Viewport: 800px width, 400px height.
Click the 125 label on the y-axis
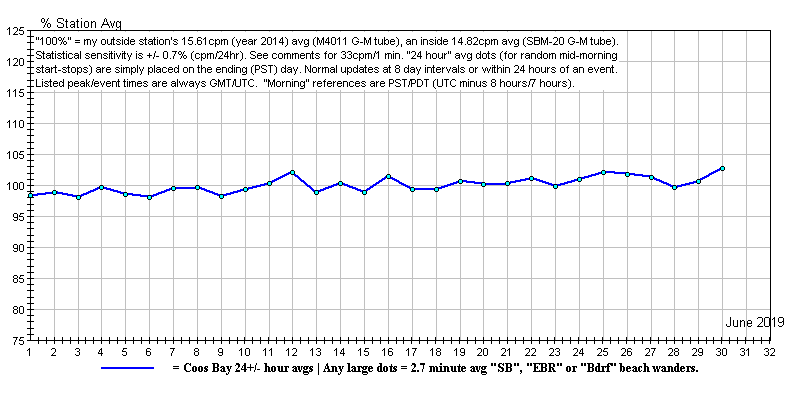14,31
